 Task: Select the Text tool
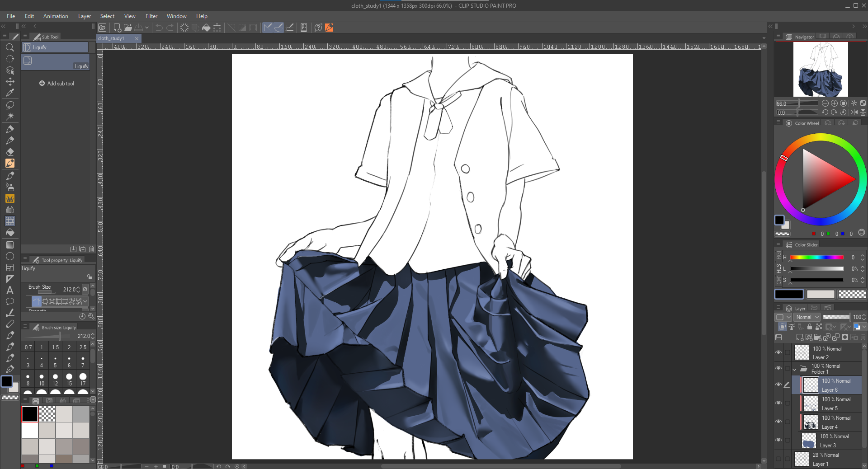coord(9,291)
